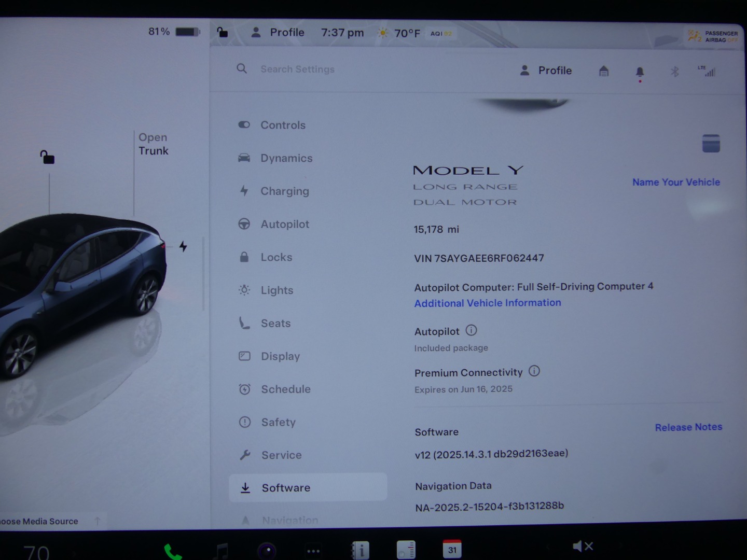This screenshot has height=560, width=747.
Task: Open the Charging settings menu
Action: (x=284, y=191)
